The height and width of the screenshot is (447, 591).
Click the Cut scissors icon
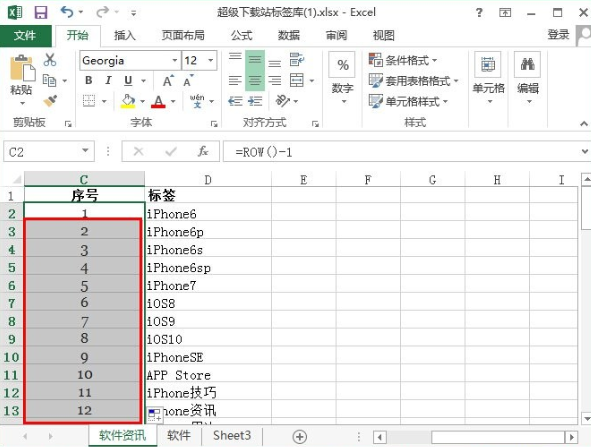[x=50, y=60]
